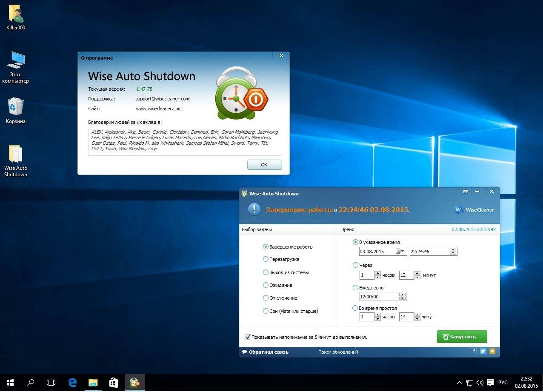The width and height of the screenshot is (543, 392).
Task: Select the Wise Auto Shutdown taskbar icon
Action: point(134,383)
